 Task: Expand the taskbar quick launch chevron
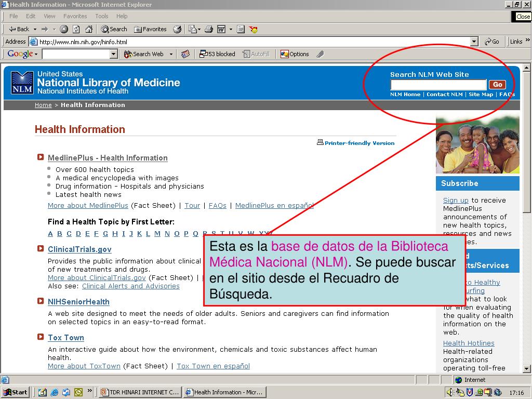89,391
